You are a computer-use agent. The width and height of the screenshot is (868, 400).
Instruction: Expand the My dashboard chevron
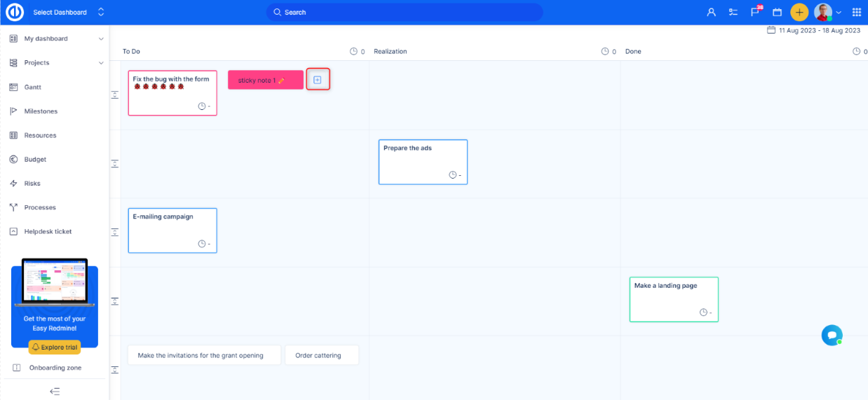[101, 39]
